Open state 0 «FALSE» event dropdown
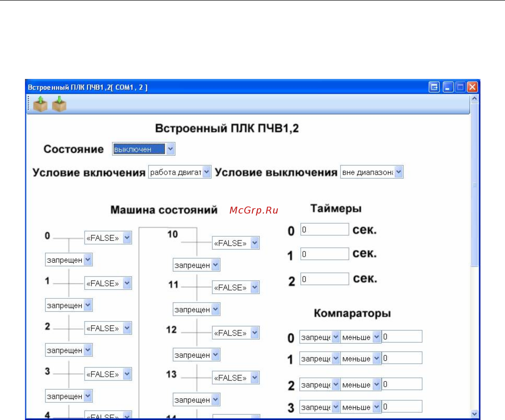This screenshot has width=505, height=420. (108, 238)
